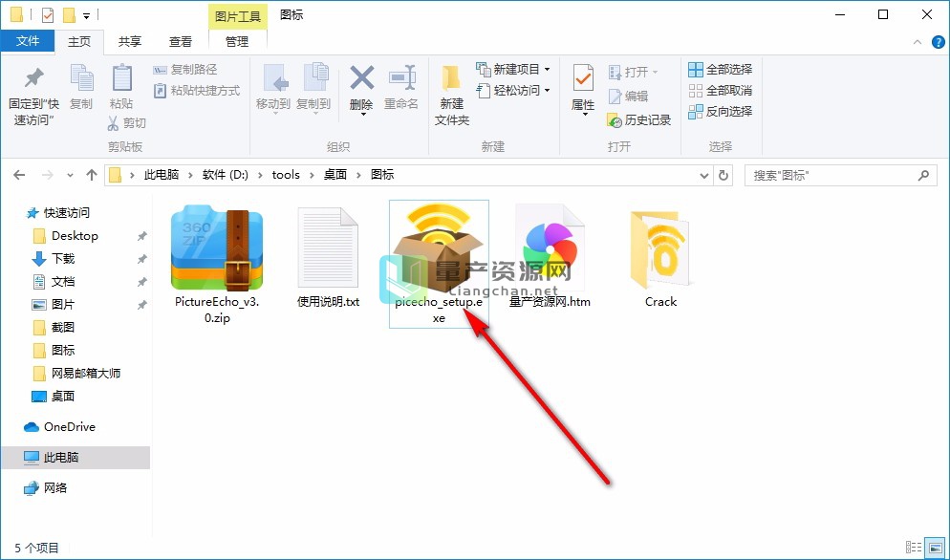Open New item (新建项目) dropdown
950x560 pixels.
513,70
